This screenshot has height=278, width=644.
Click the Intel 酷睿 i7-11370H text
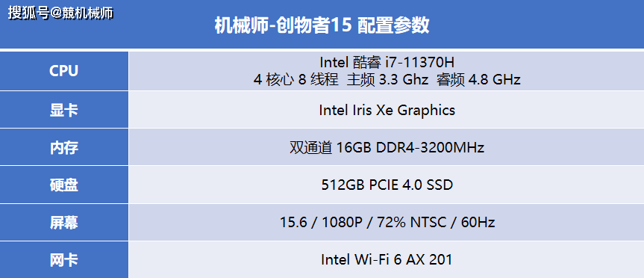tap(387, 63)
